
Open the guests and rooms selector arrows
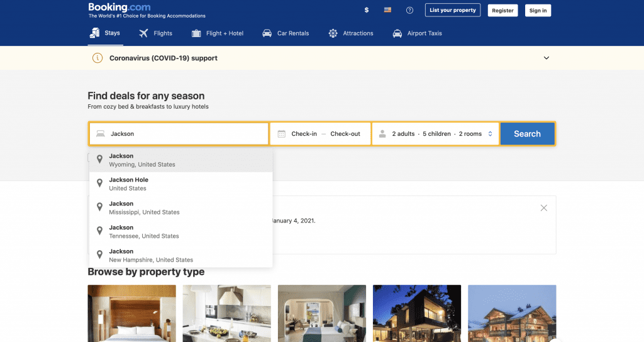click(x=490, y=134)
